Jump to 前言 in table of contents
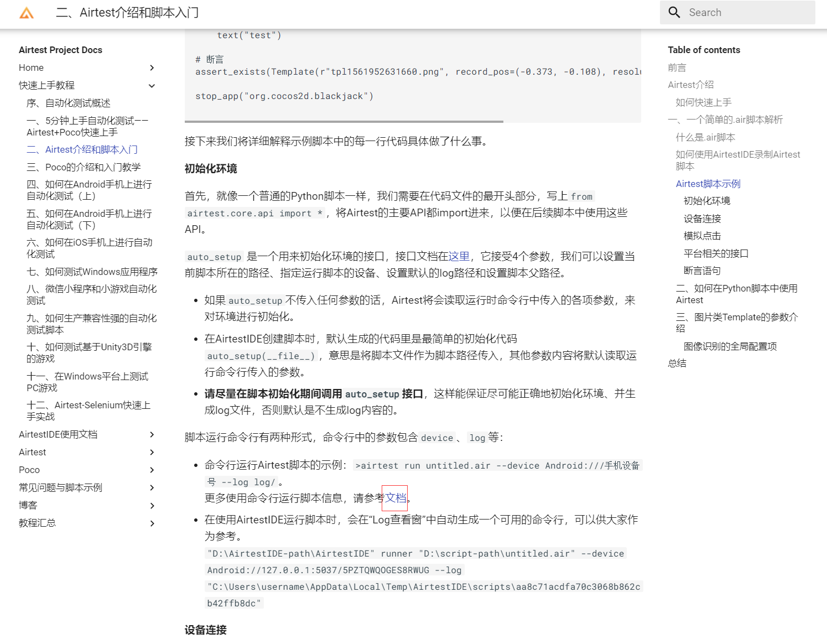The width and height of the screenshot is (827, 644). pyautogui.click(x=677, y=67)
